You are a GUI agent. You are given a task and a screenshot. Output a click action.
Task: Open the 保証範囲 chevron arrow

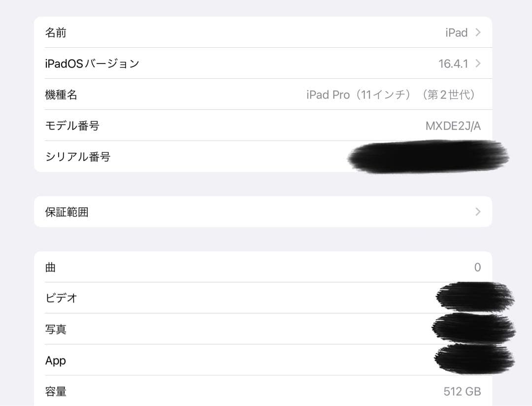478,212
